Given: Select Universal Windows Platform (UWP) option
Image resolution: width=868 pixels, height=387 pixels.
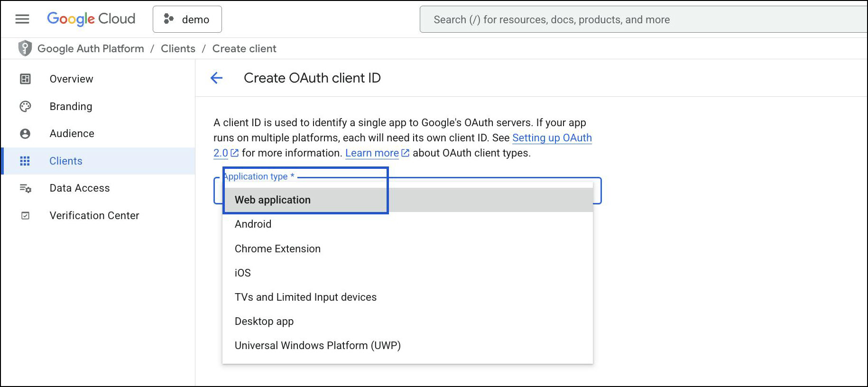Looking at the screenshot, I should [317, 345].
